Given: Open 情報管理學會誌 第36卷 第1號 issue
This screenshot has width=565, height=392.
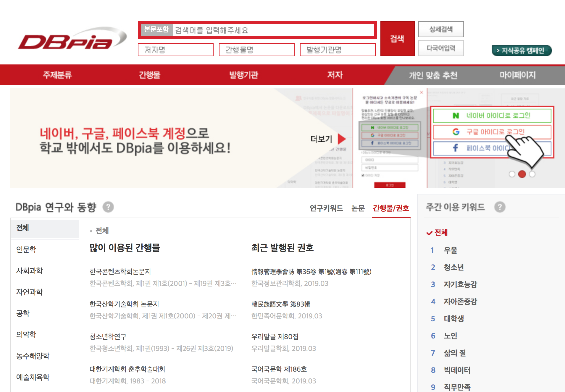Looking at the screenshot, I should click(311, 272).
